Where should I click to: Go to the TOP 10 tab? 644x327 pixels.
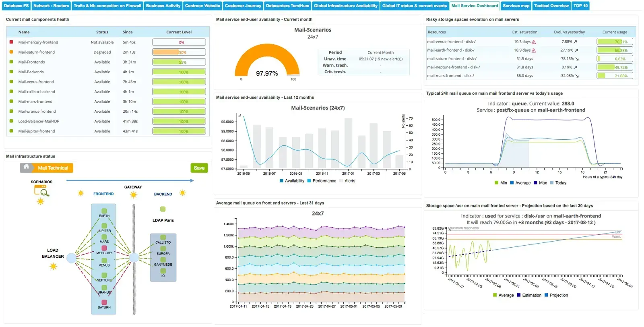[x=580, y=6]
